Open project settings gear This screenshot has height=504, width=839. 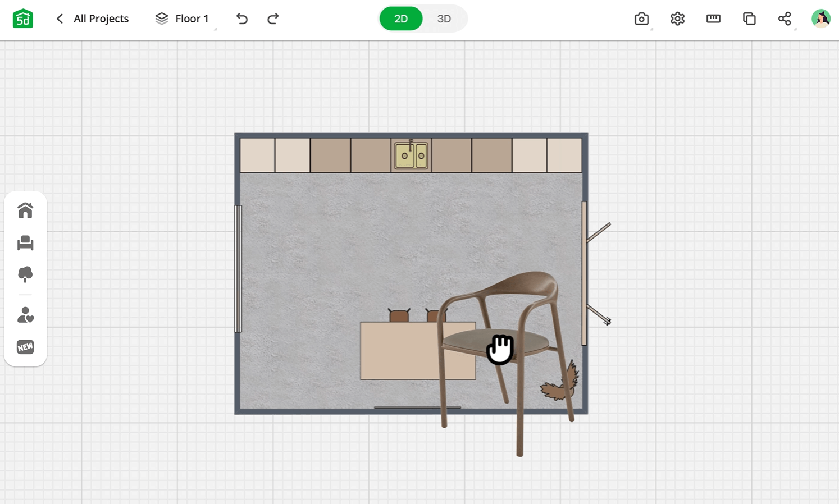point(677,19)
